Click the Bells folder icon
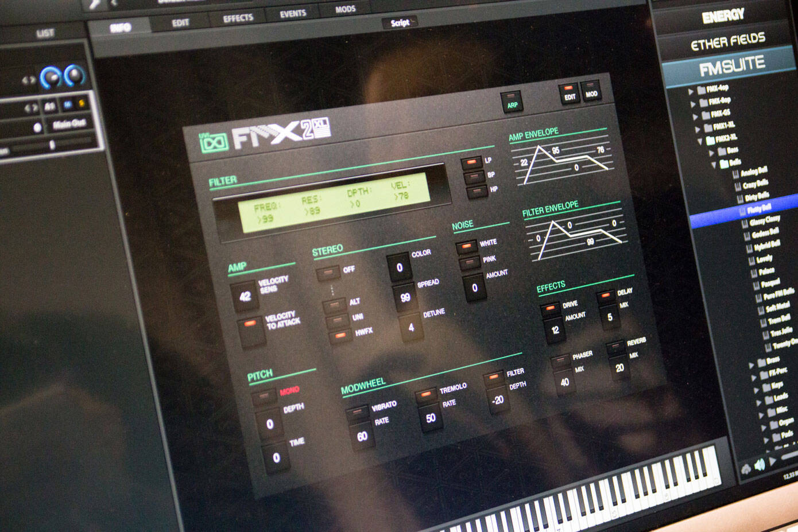Image resolution: width=798 pixels, height=532 pixels. 725,164
